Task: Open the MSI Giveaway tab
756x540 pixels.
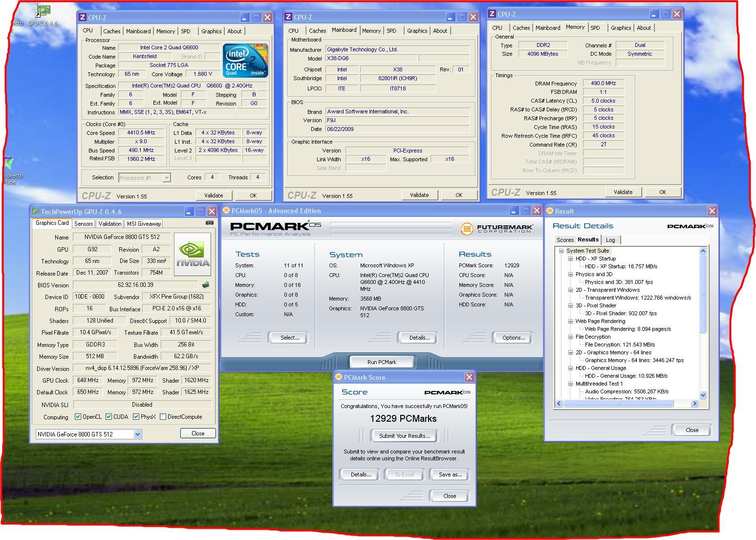Action: [144, 223]
